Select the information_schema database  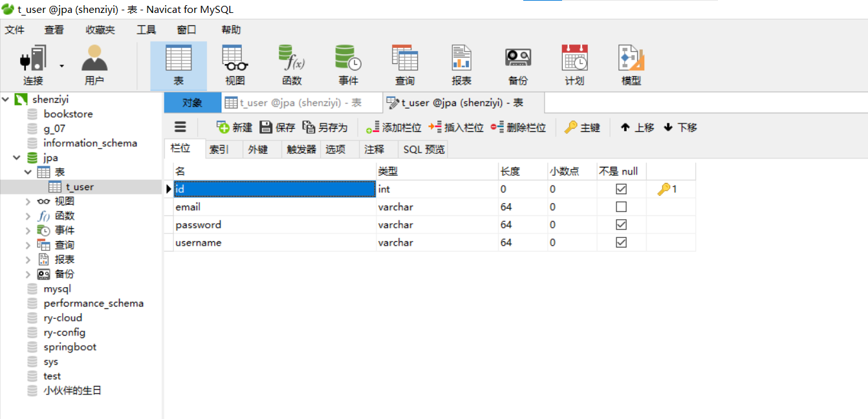click(x=90, y=143)
